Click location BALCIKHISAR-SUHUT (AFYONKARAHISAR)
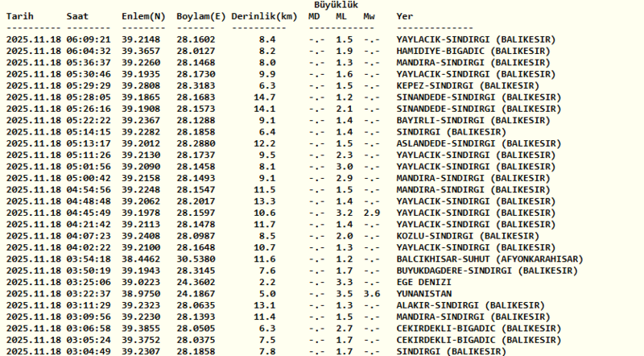Image resolution: width=644 pixels, height=356 pixels. point(490,259)
